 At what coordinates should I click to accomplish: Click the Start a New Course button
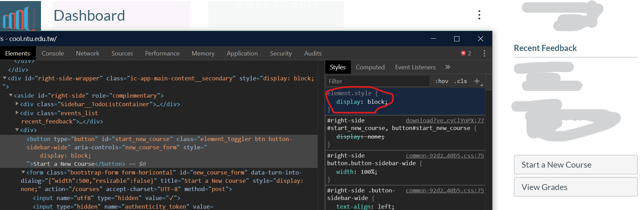(575, 165)
